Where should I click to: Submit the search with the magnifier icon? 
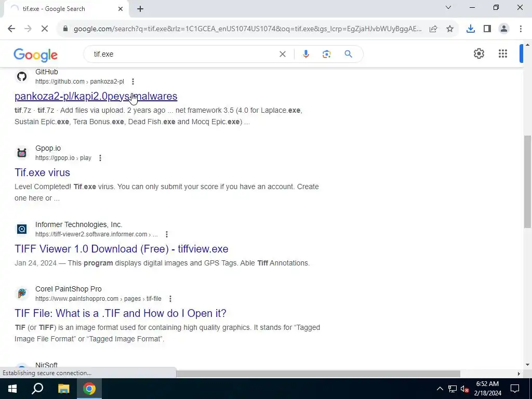point(348,54)
